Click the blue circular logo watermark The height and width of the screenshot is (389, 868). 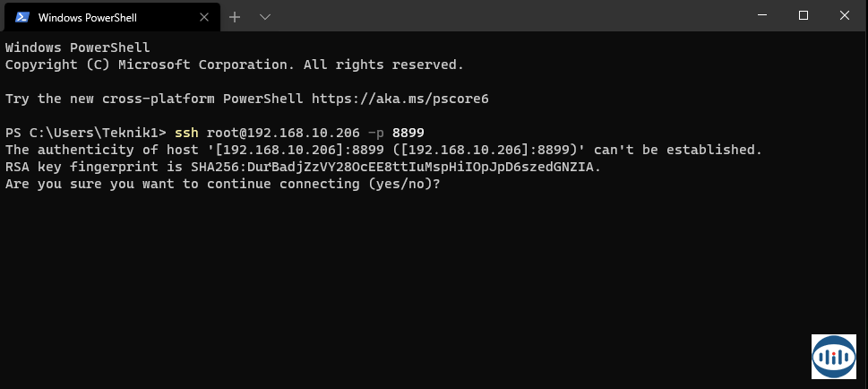coord(833,357)
